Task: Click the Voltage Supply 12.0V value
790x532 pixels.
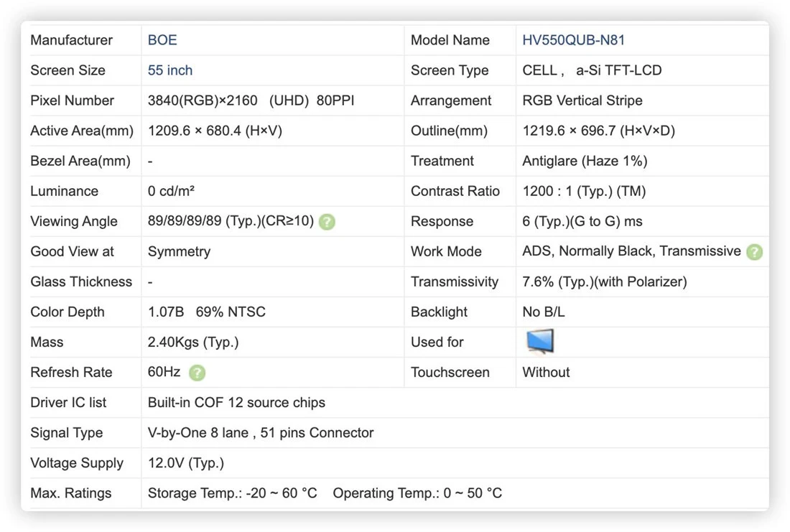Action: click(186, 464)
